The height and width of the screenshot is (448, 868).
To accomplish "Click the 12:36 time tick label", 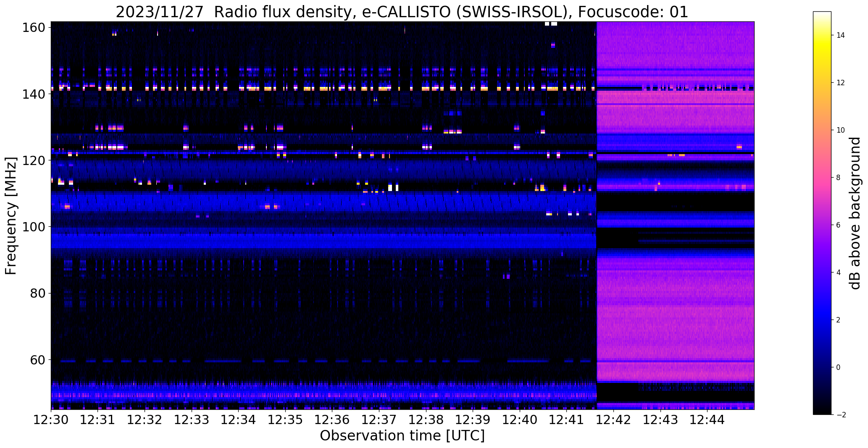I will click(x=332, y=420).
